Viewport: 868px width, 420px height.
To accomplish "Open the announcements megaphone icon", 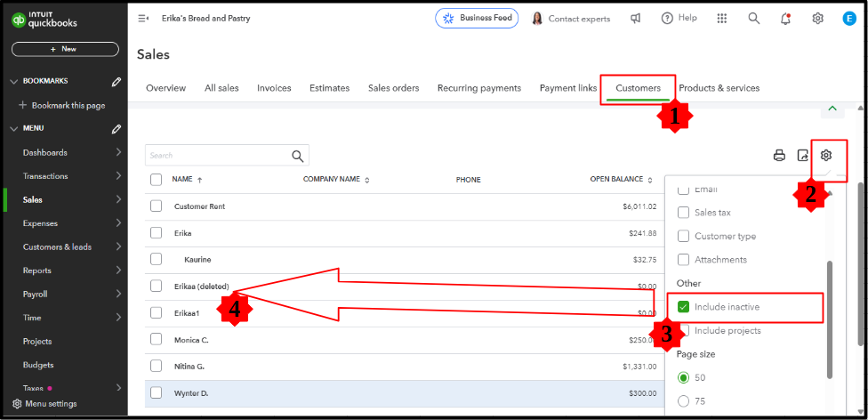I will (636, 19).
